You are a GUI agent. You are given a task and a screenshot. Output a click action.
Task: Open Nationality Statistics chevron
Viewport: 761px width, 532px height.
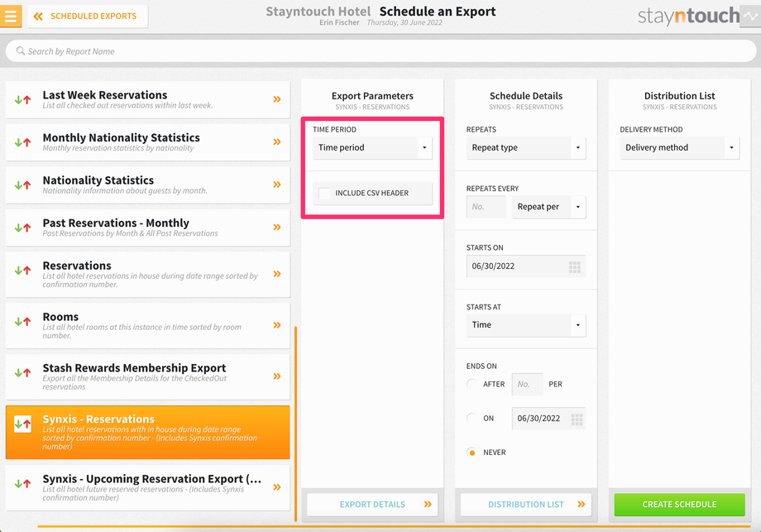click(x=277, y=185)
